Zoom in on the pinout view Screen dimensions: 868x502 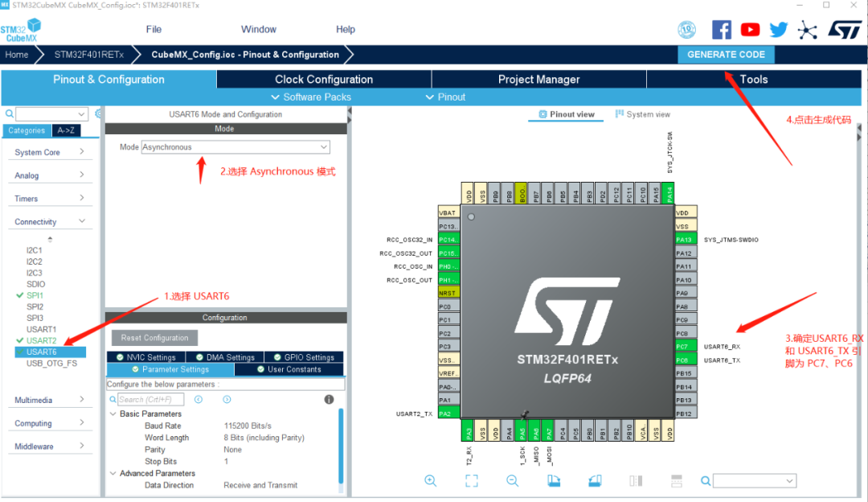[x=430, y=481]
